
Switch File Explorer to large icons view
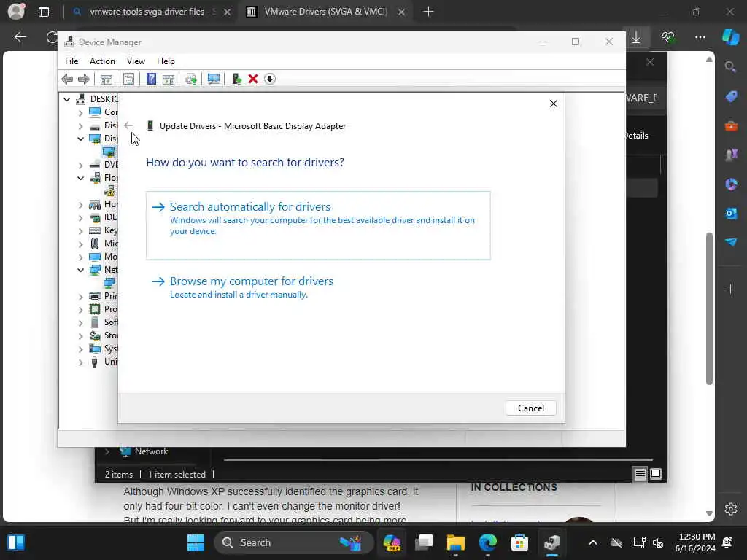pos(656,474)
